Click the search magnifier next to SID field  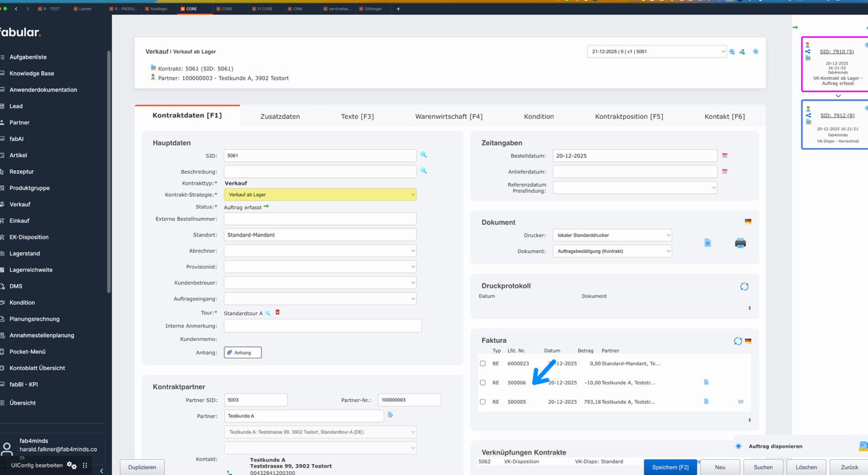pyautogui.click(x=423, y=155)
